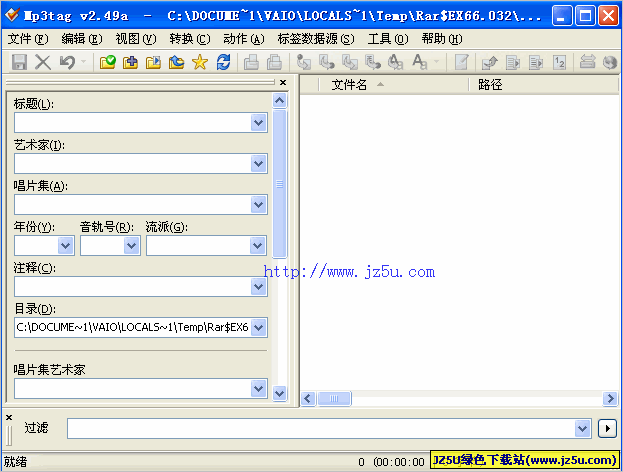
Task: Click the 路径 column header
Action: point(544,84)
